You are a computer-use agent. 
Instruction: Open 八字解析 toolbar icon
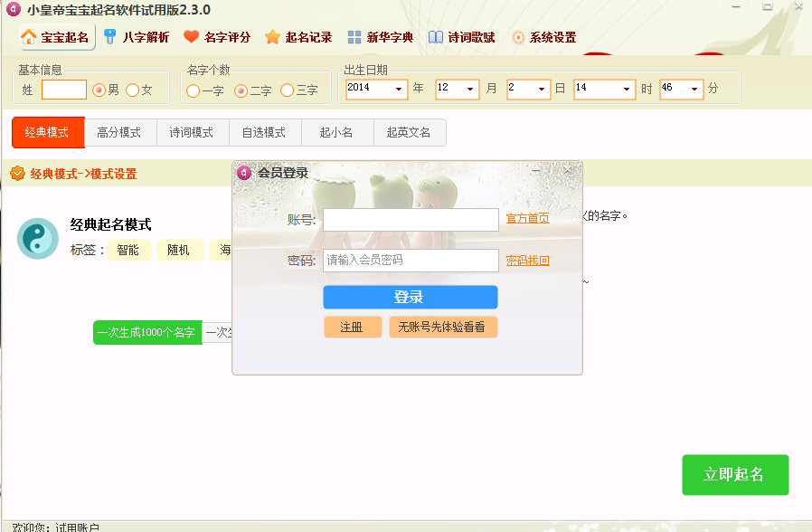110,37
